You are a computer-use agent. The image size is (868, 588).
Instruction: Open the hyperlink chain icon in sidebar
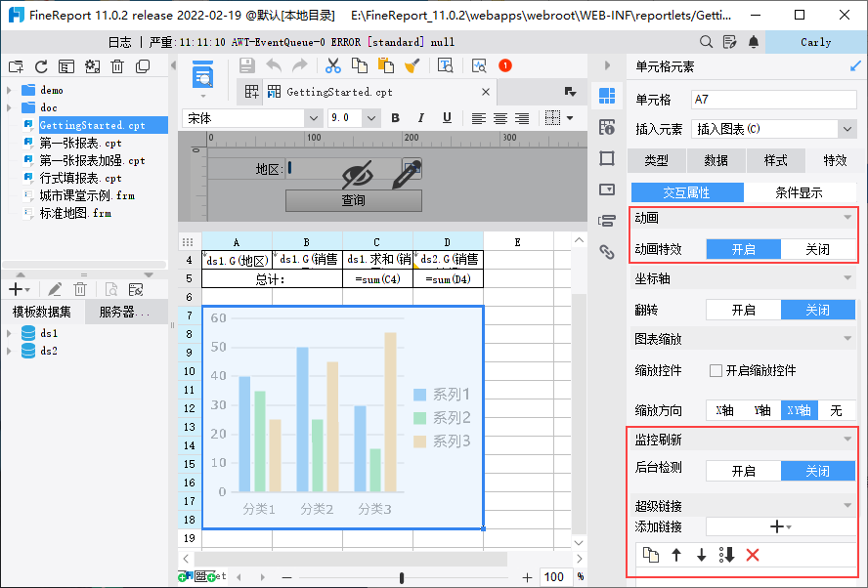pos(607,252)
